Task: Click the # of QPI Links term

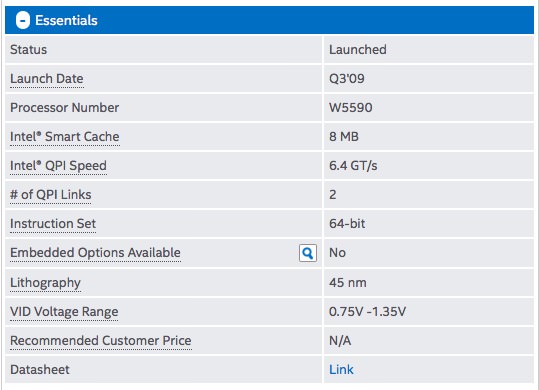Action: (51, 195)
